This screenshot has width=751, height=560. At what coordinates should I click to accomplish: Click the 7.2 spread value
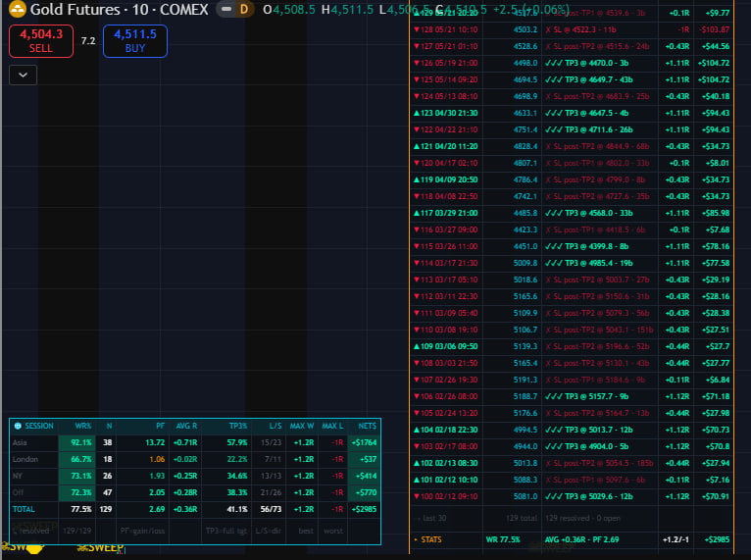tap(88, 41)
